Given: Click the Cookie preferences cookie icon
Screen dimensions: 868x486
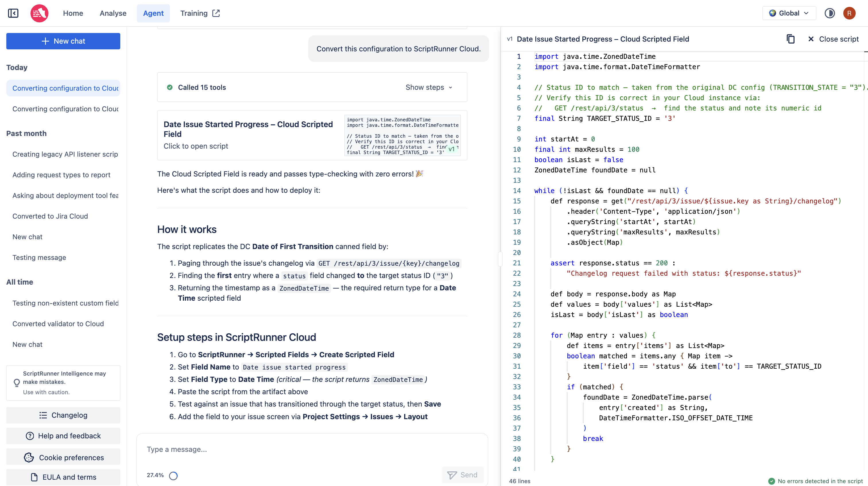Looking at the screenshot, I should [x=29, y=457].
